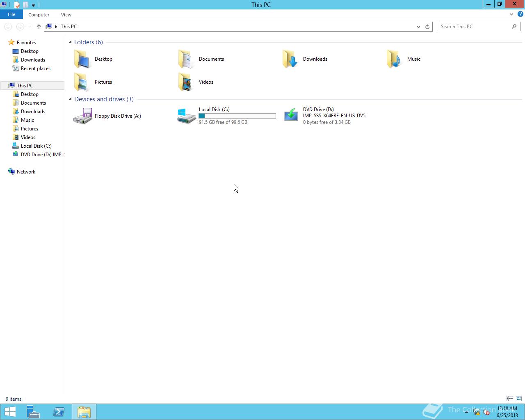Click the '9 items' status bar text
Screen dimensions: 525x420
coord(14,399)
